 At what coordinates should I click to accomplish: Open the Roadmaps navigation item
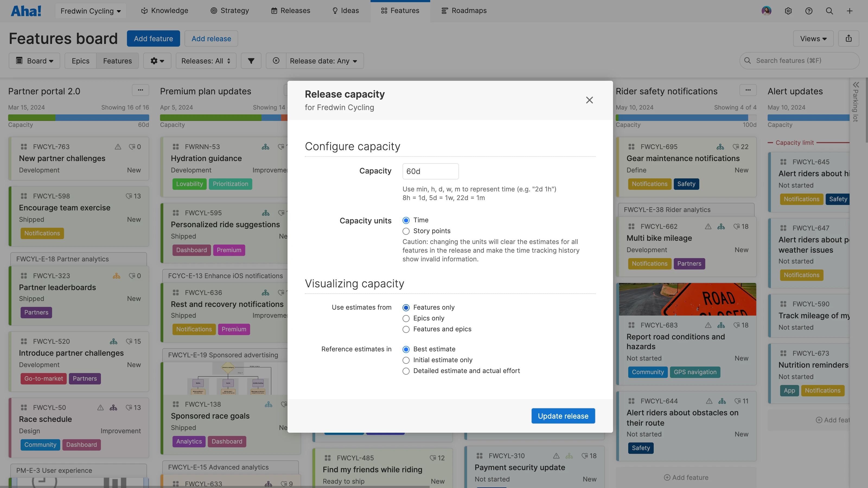click(464, 11)
